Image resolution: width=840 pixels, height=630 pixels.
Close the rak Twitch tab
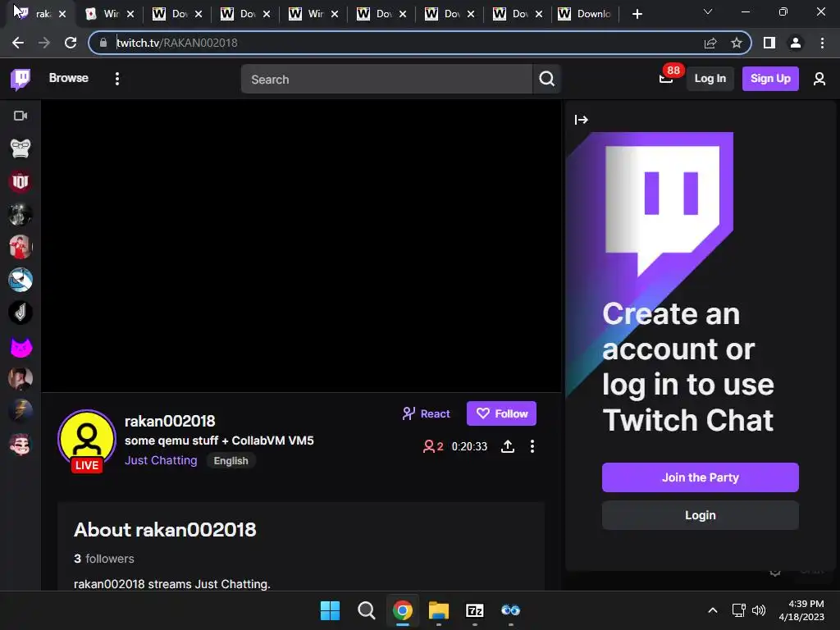coord(62,14)
